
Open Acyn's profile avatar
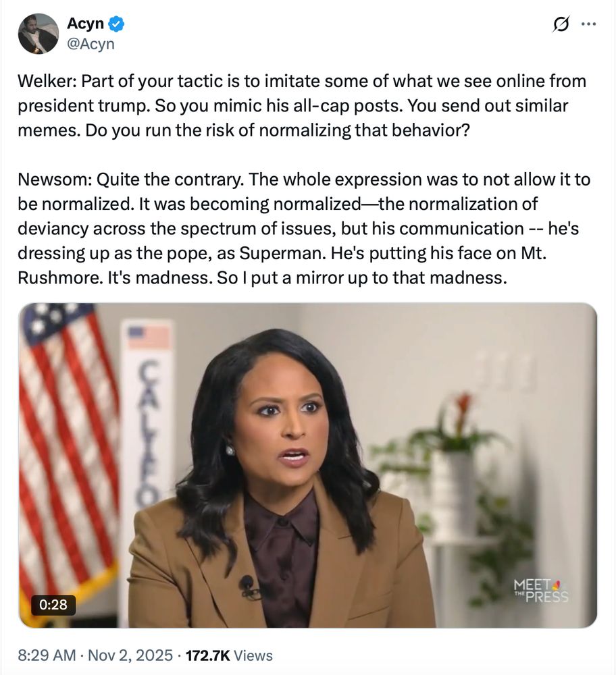(x=38, y=34)
